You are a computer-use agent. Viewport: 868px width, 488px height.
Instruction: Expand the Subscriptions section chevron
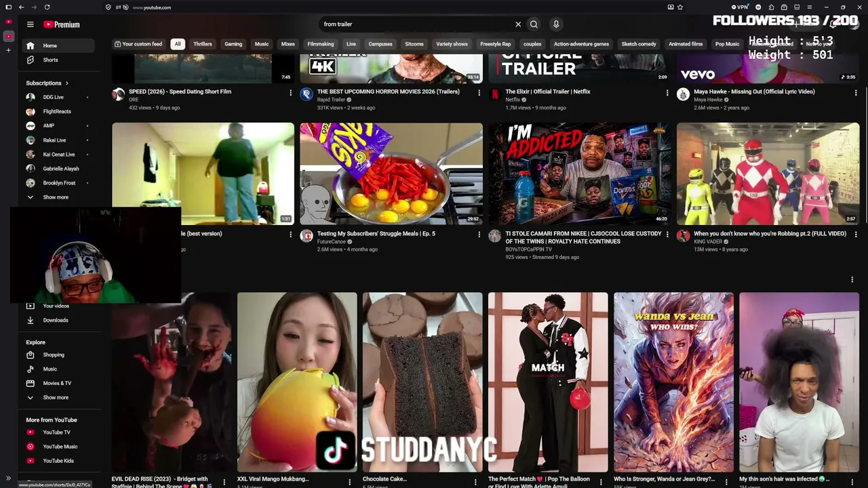[x=66, y=83]
